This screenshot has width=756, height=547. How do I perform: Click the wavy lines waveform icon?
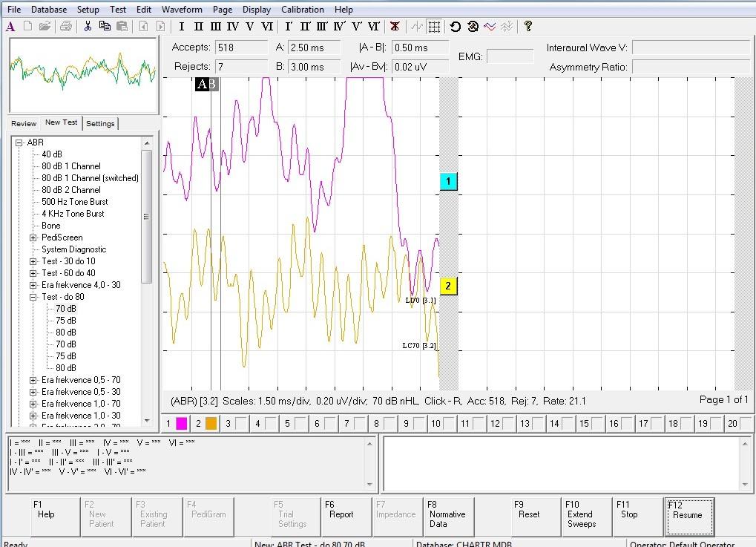pyautogui.click(x=490, y=27)
